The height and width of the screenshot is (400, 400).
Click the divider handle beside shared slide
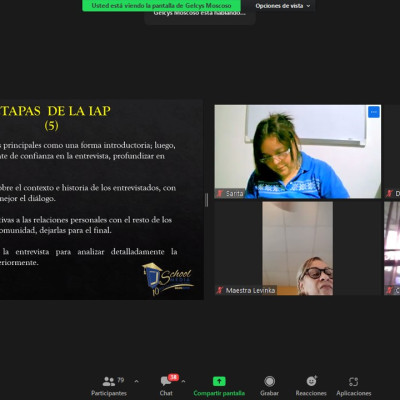pyautogui.click(x=207, y=200)
